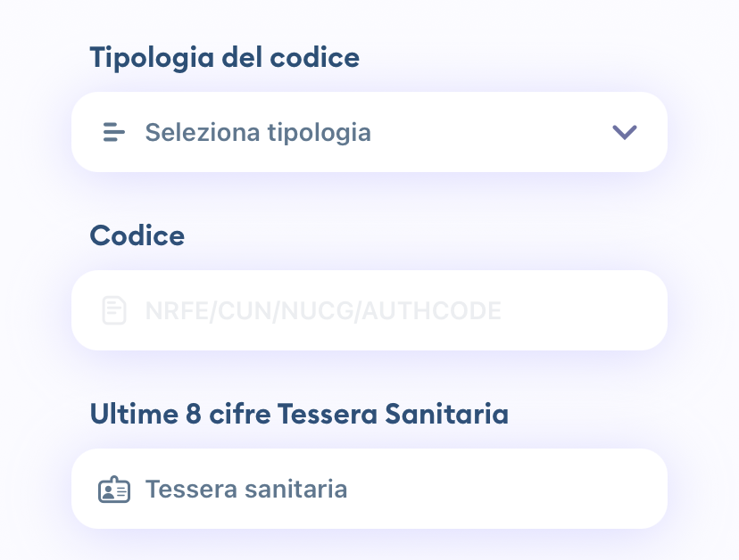This screenshot has width=739, height=560.
Task: Focus the Tessera sanitaria input field
Action: pos(369,489)
